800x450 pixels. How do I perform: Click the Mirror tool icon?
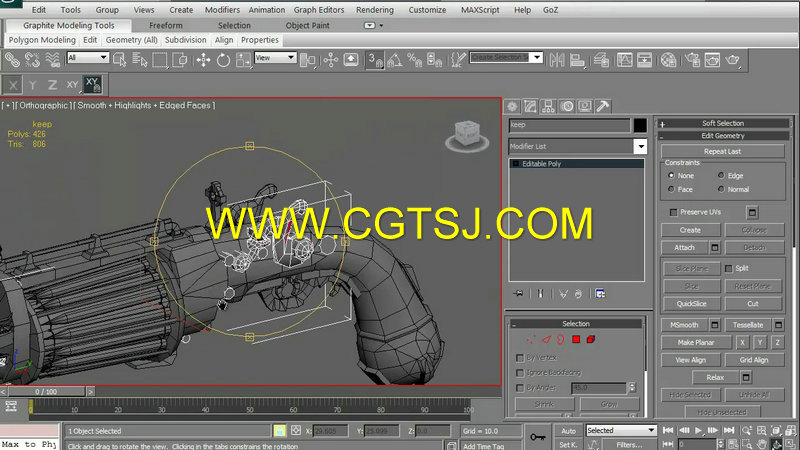[x=557, y=60]
